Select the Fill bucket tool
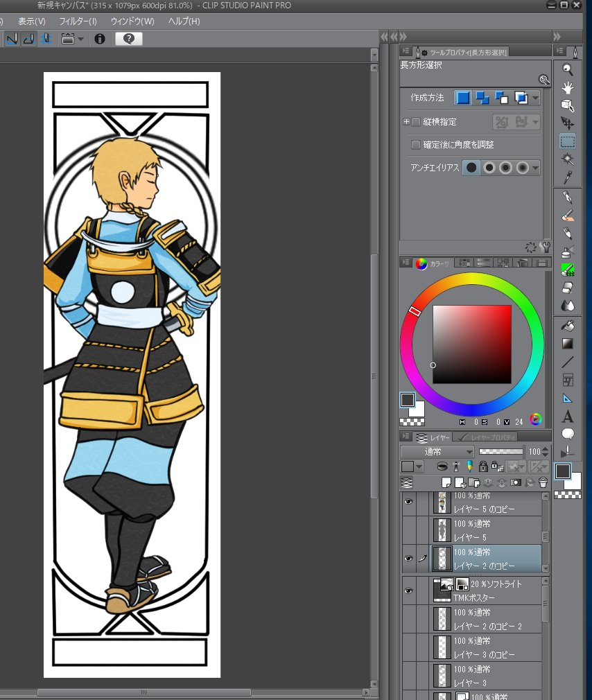The height and width of the screenshot is (700, 592). 568,325
